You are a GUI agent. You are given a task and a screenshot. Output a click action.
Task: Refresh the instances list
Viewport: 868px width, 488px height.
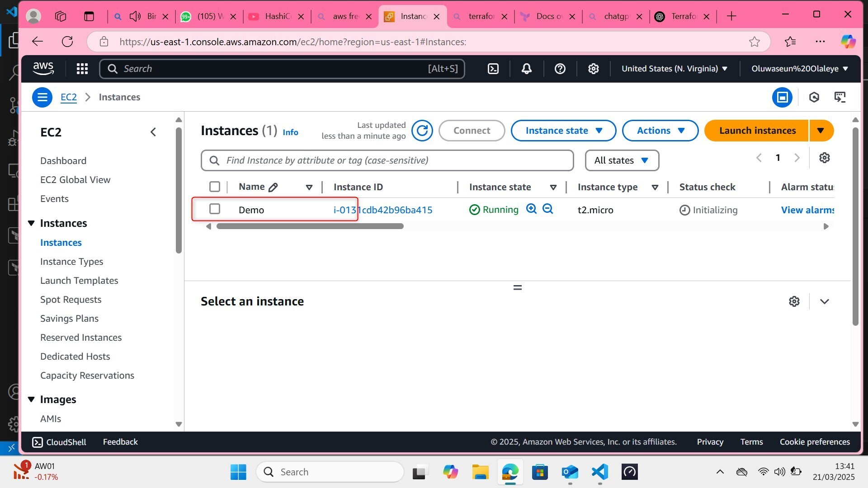422,131
